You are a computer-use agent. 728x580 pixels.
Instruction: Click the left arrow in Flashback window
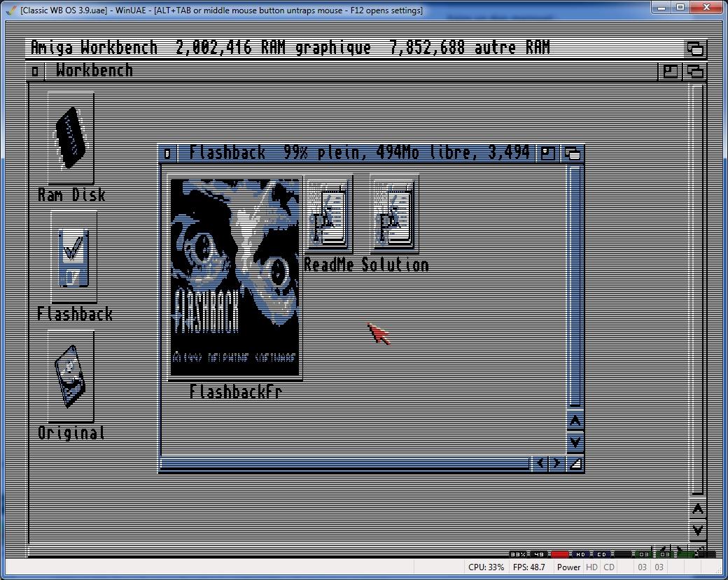coord(540,463)
